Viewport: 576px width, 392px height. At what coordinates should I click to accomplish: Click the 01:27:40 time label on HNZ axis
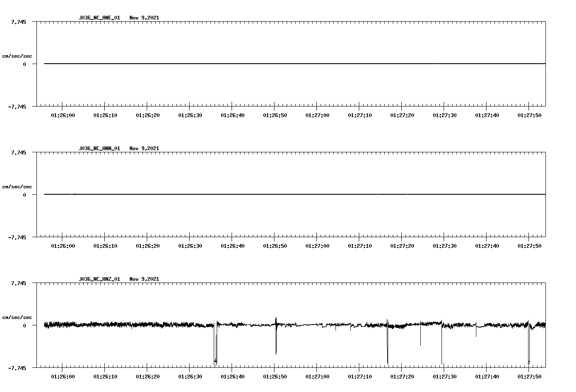(487, 377)
